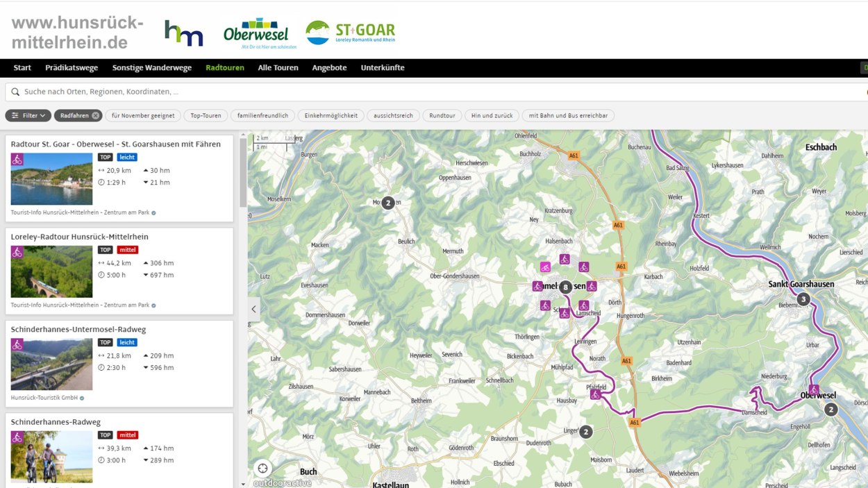
Task: Click the bike marker at Oberwesel
Action: coord(814,389)
